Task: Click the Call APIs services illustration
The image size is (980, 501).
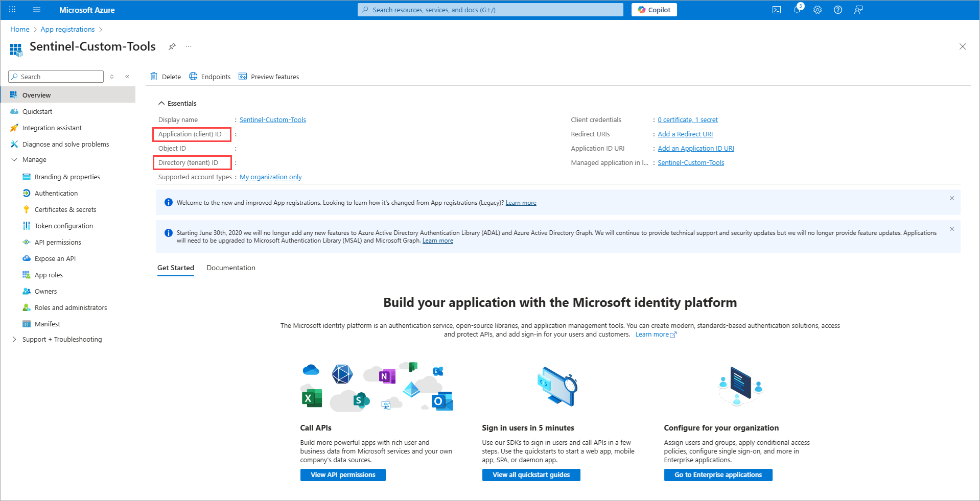Action: point(377,387)
